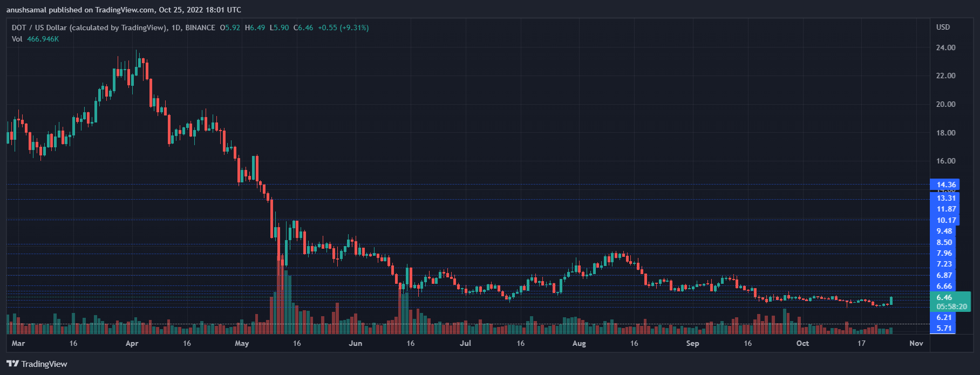Viewport: 980px width, 375px height.
Task: Click the Nov label on time axis
Action: click(x=916, y=343)
